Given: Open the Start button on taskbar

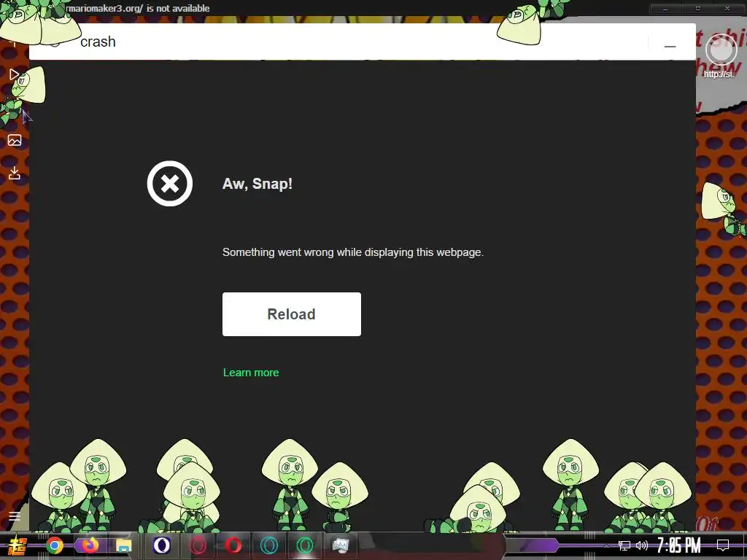Looking at the screenshot, I should point(18,545).
